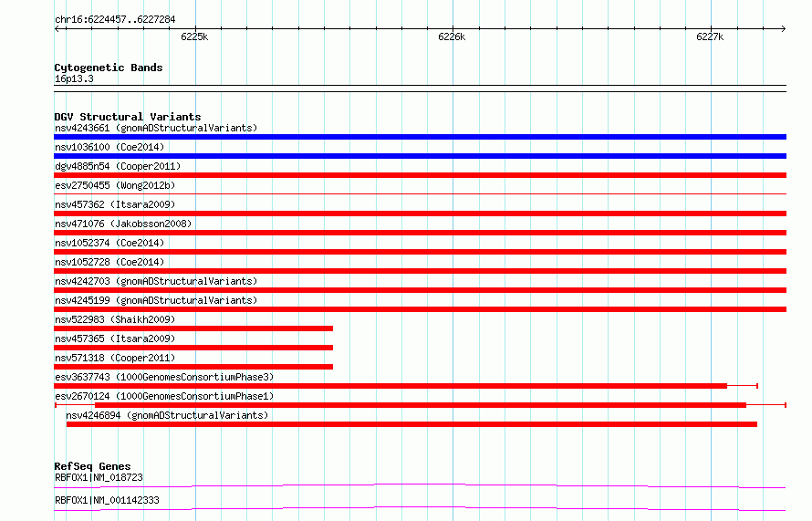Click dgv4885n54 (Cooper2011) label
This screenshot has height=521, width=812.
click(x=118, y=166)
